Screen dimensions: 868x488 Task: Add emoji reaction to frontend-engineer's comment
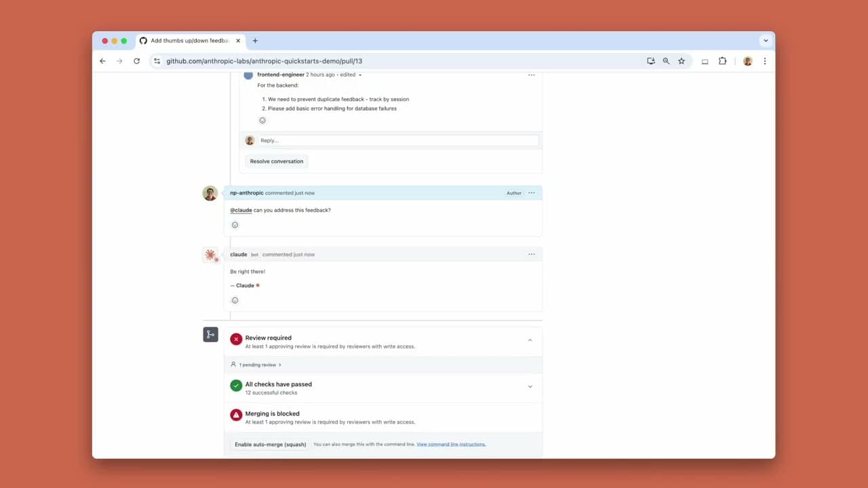(x=262, y=121)
